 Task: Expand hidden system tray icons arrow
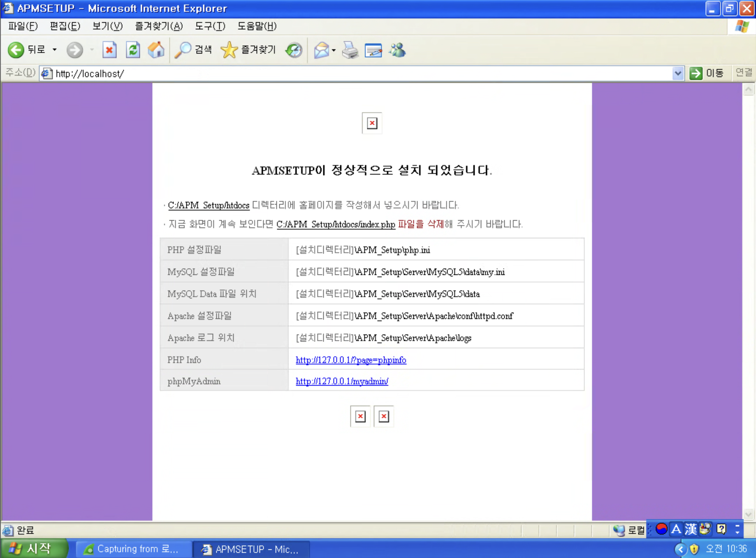[680, 549]
